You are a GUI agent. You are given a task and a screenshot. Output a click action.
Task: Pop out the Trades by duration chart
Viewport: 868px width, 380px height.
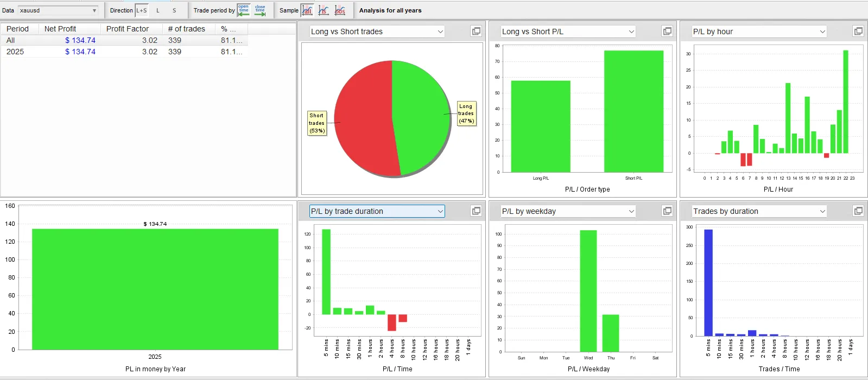tap(858, 211)
